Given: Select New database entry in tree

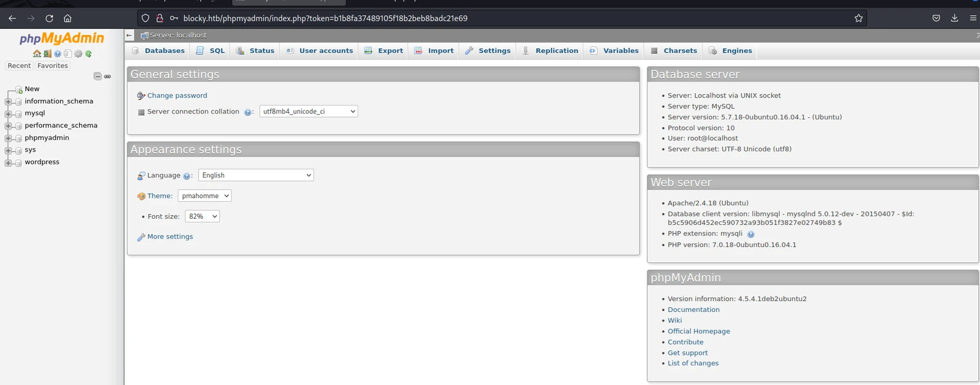Looking at the screenshot, I should pos(32,89).
